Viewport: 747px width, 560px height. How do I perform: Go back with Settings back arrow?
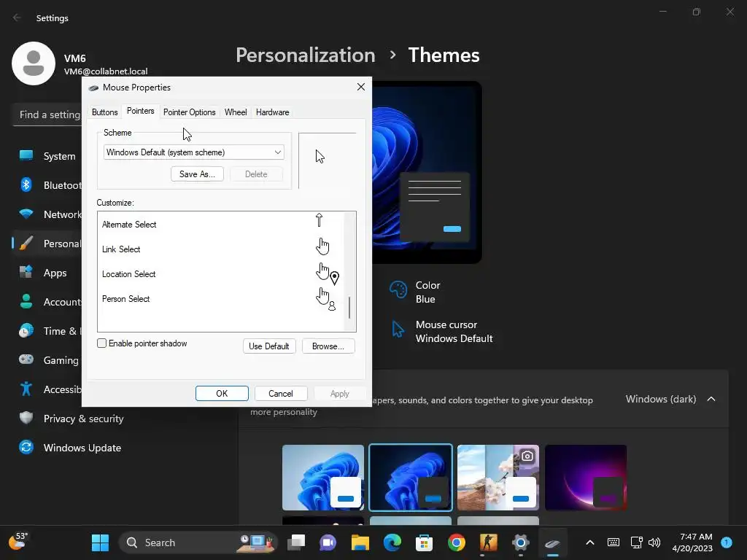click(x=17, y=17)
